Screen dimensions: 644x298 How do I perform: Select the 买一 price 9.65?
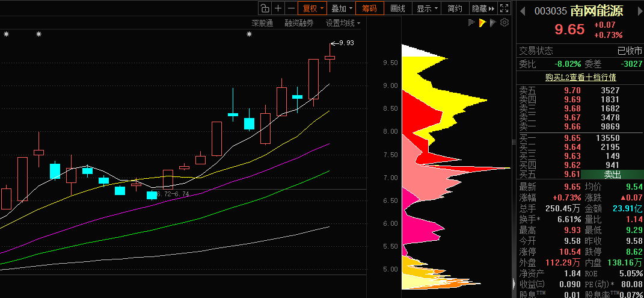coord(572,138)
